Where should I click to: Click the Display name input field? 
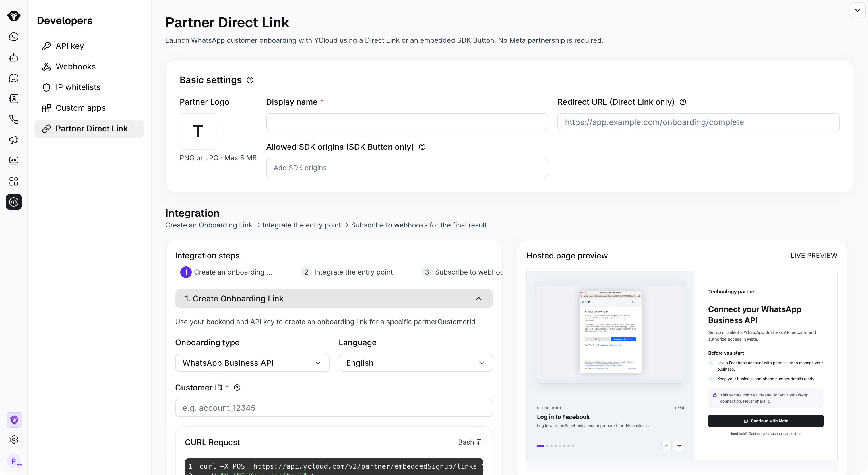pyautogui.click(x=407, y=122)
